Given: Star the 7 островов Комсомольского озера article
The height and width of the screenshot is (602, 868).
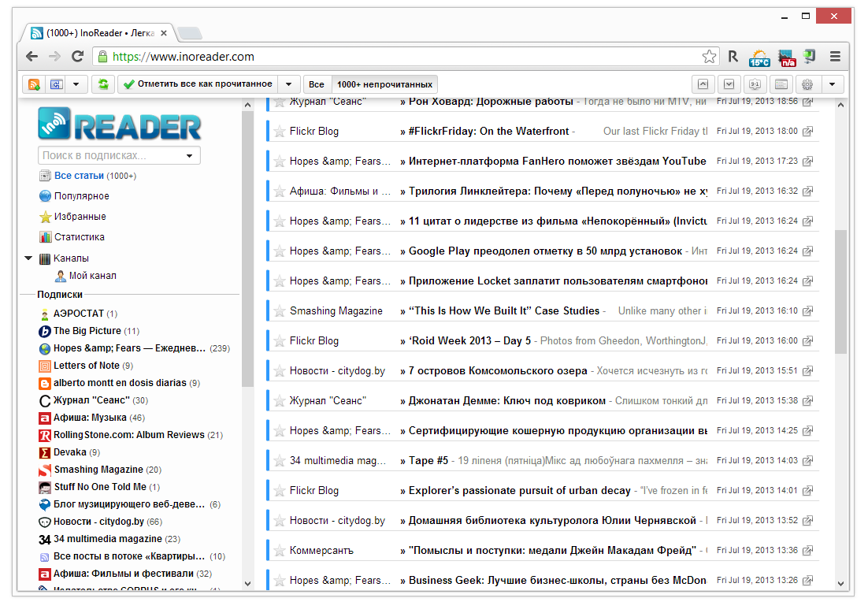Looking at the screenshot, I should (x=280, y=371).
